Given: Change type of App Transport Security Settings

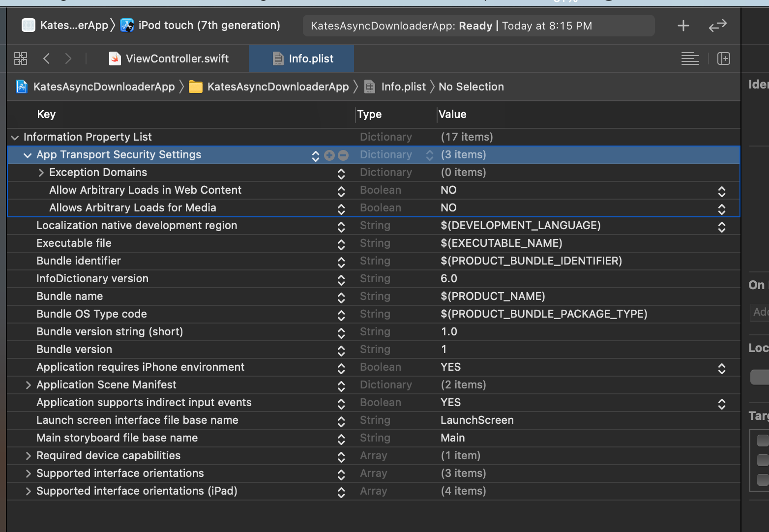Looking at the screenshot, I should point(430,155).
